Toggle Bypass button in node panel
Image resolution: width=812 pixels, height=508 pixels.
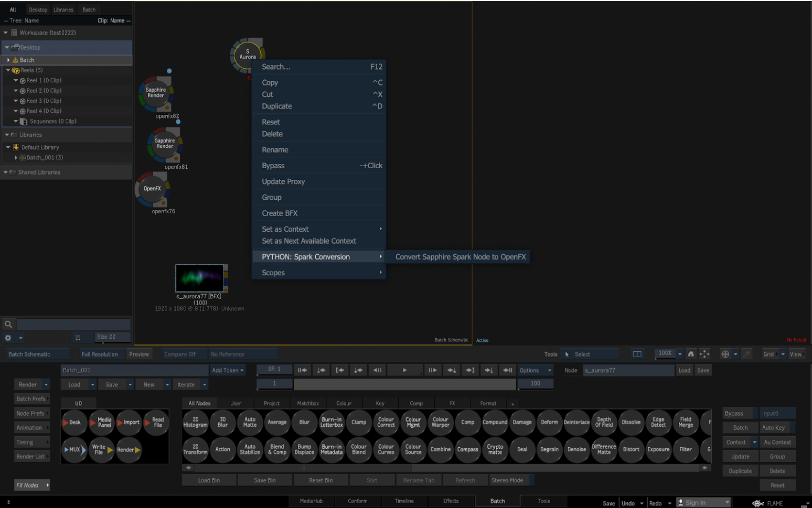(740, 413)
